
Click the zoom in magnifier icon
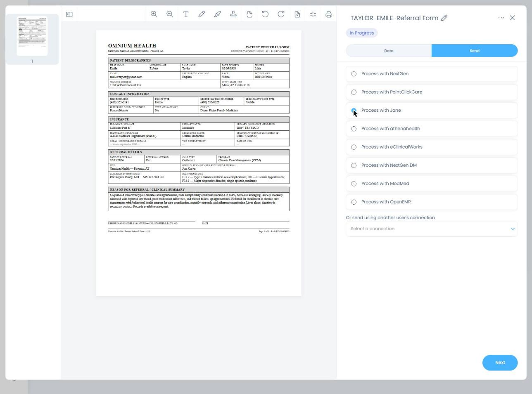[x=154, y=14]
